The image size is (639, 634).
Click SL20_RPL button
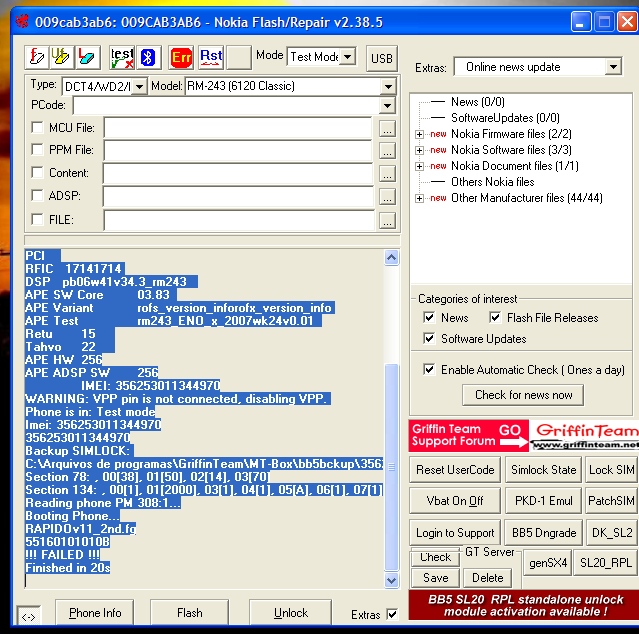click(606, 563)
